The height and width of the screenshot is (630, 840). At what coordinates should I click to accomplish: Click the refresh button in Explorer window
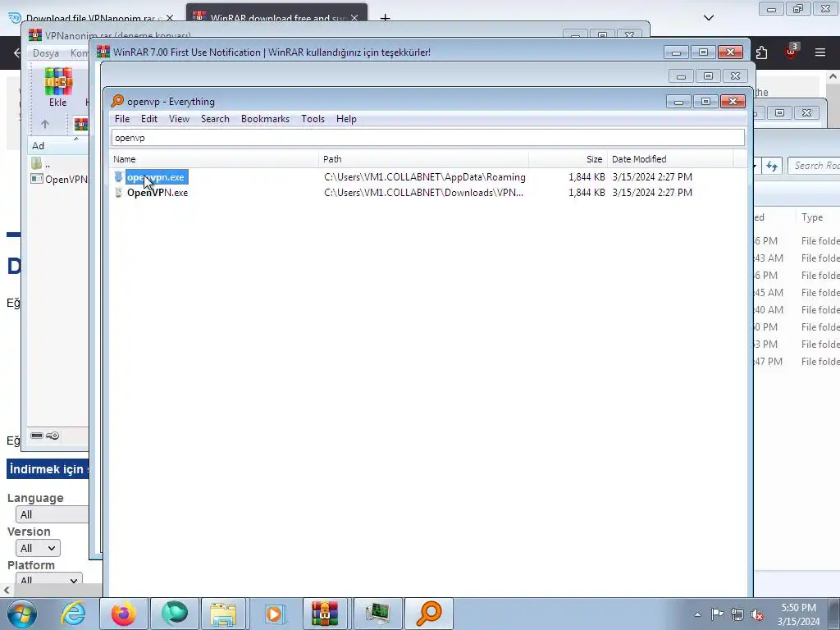pos(771,166)
